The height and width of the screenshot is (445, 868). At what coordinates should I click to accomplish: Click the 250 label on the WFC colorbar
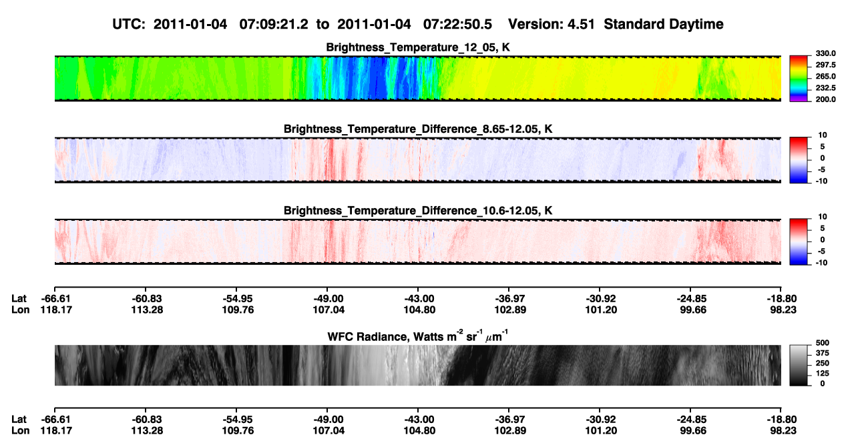(x=822, y=364)
